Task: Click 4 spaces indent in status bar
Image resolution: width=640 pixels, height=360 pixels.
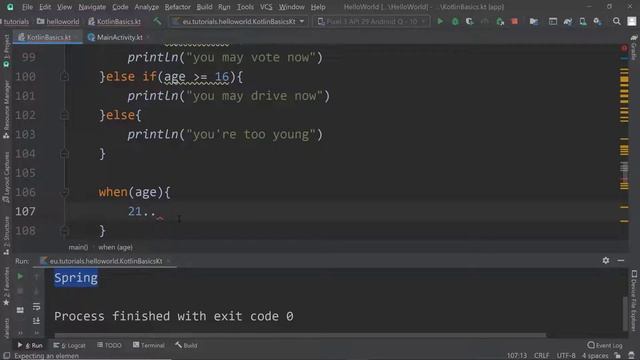Action: click(595, 356)
